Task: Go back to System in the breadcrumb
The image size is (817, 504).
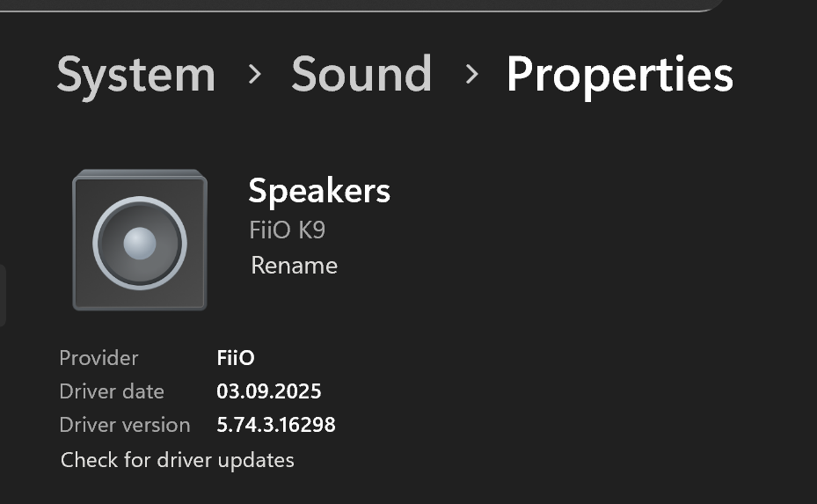Action: click(136, 76)
